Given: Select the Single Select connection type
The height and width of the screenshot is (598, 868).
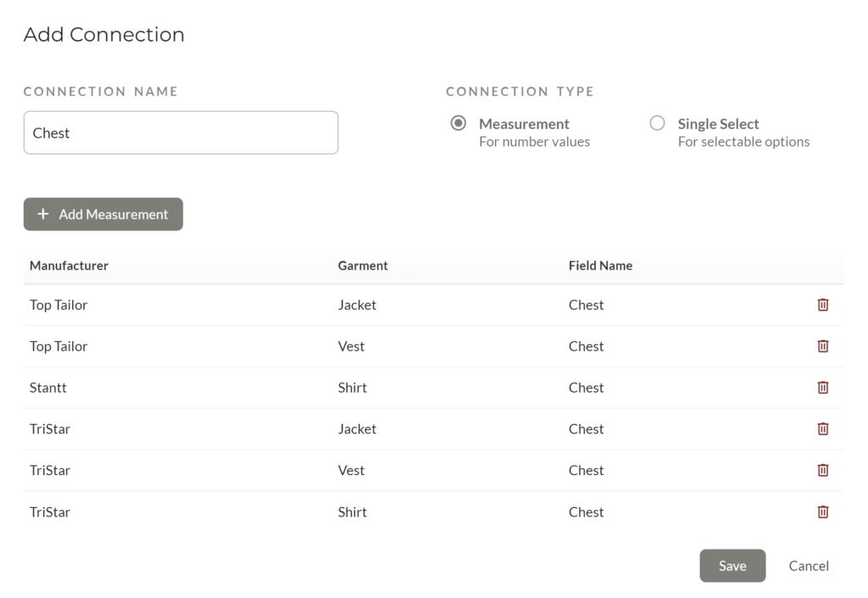Looking at the screenshot, I should click(x=657, y=123).
